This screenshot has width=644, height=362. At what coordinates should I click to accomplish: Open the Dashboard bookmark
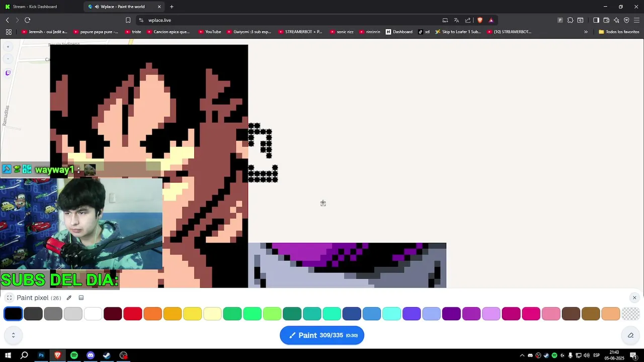coord(399,32)
